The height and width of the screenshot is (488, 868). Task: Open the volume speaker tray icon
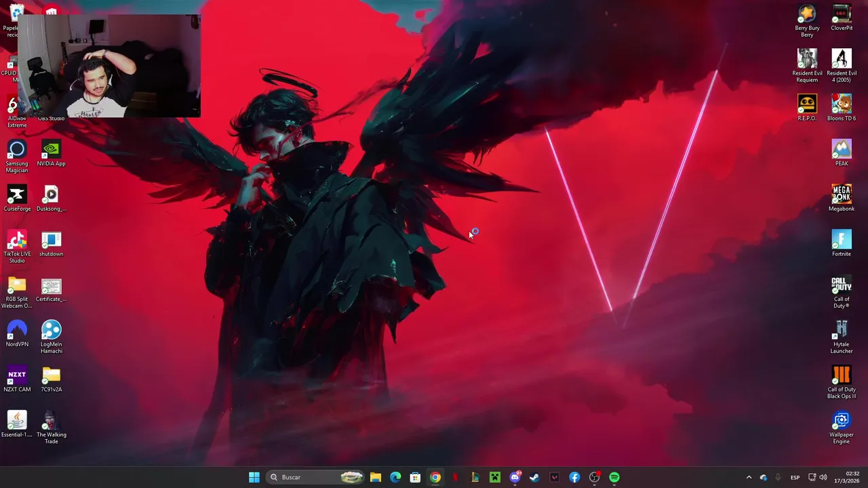click(823, 477)
